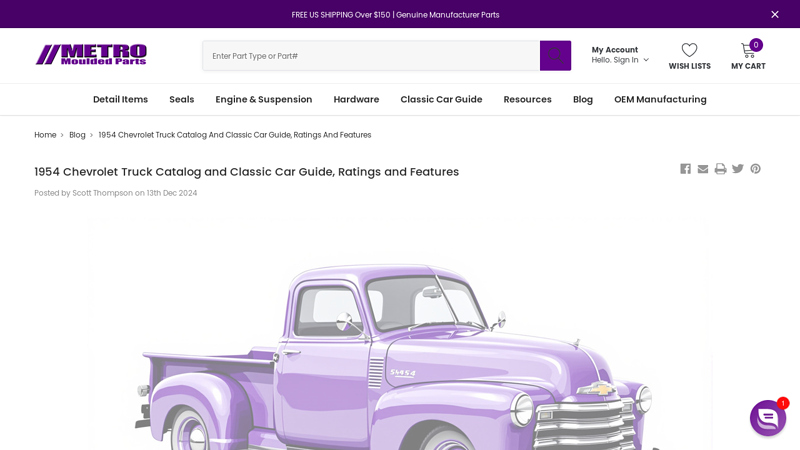The height and width of the screenshot is (450, 800).
Task: Dismiss the free shipping banner
Action: [774, 14]
